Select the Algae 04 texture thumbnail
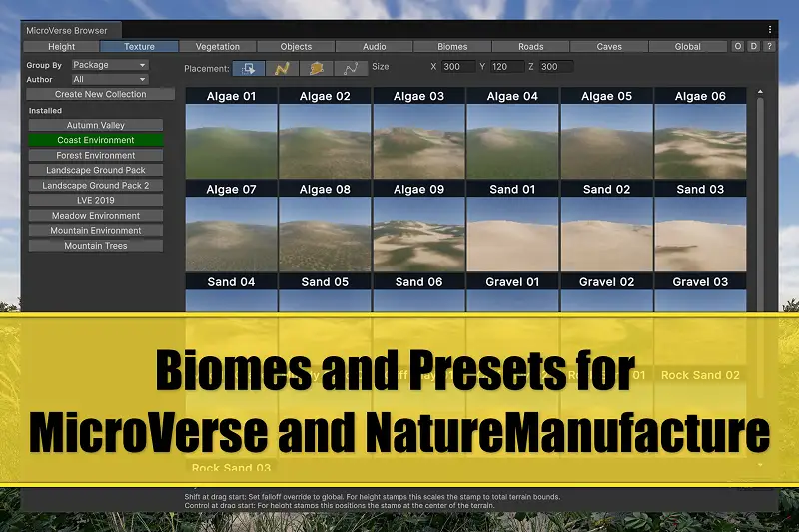The width and height of the screenshot is (799, 532). [x=512, y=141]
